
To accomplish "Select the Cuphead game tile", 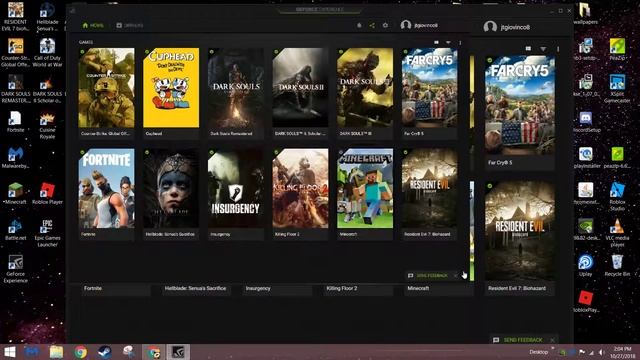I will pyautogui.click(x=171, y=93).
